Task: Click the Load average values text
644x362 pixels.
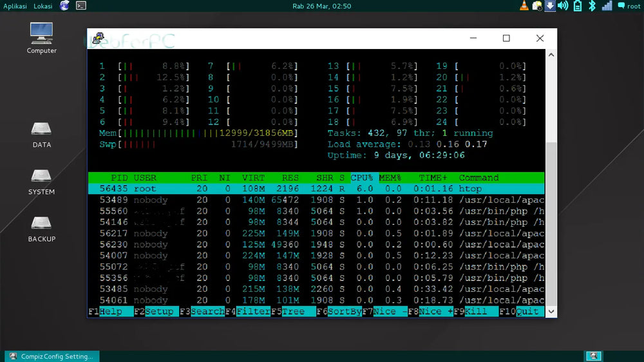Action: (448, 144)
